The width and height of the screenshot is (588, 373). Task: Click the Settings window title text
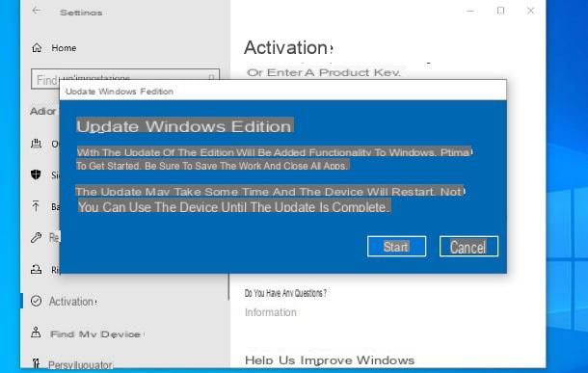(81, 13)
